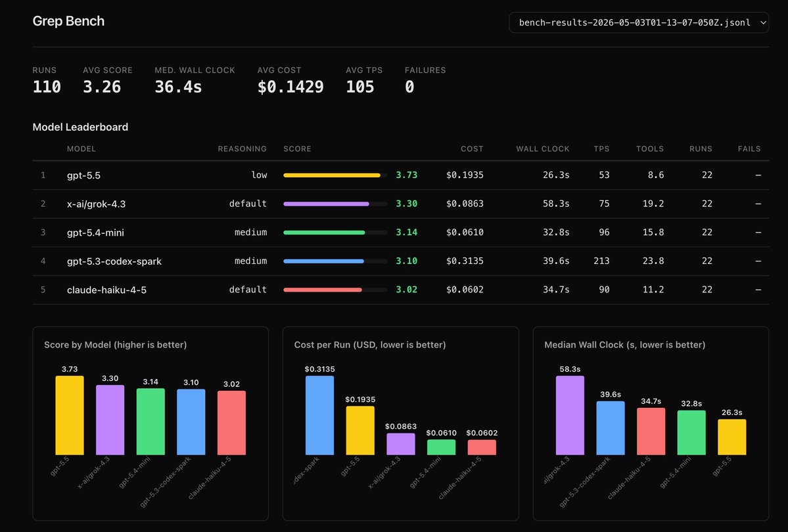Select the gpt-5.5 model row name
788x532 pixels.
tap(83, 175)
